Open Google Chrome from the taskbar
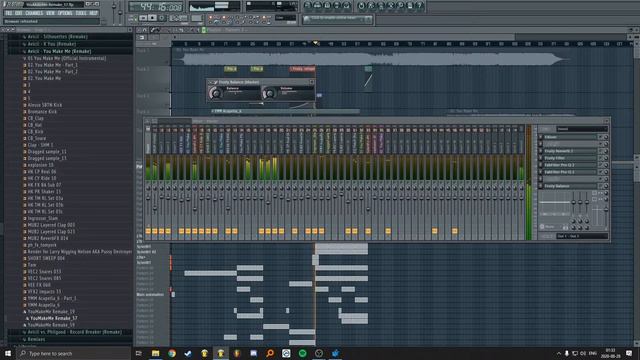640x360 pixels. tap(172, 353)
